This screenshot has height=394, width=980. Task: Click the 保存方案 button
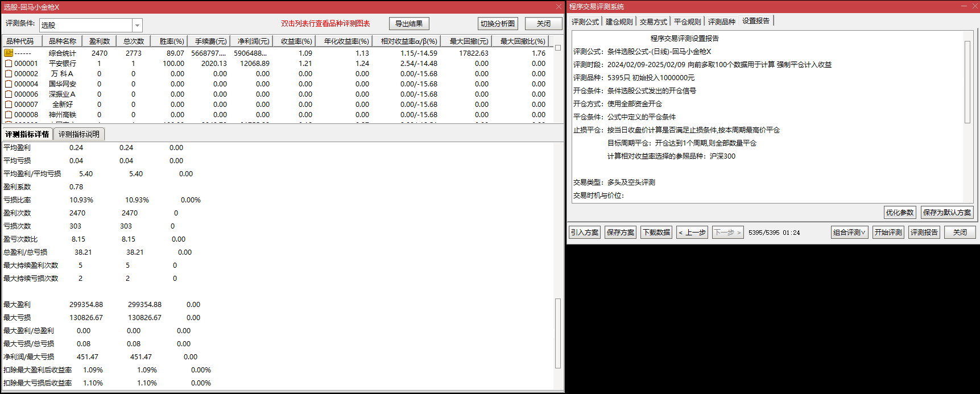(621, 232)
